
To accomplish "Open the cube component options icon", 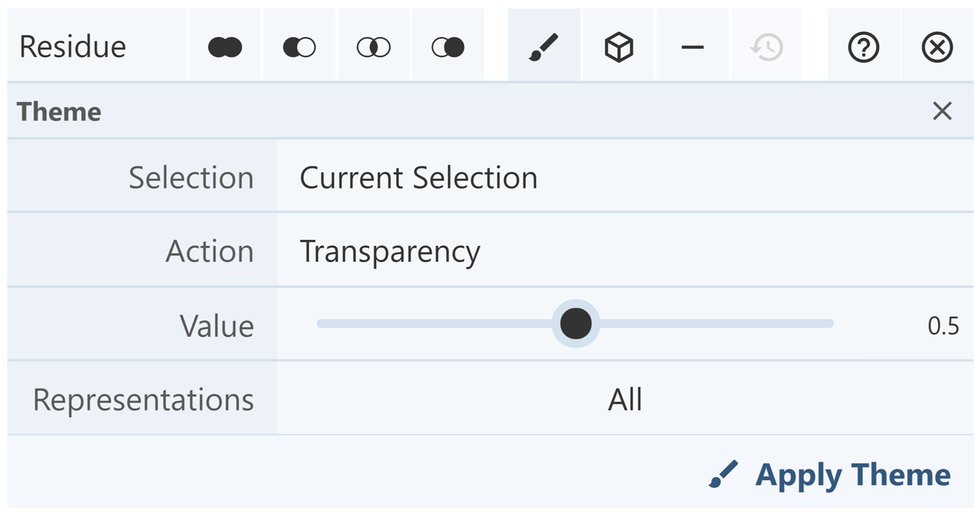I will pyautogui.click(x=619, y=47).
